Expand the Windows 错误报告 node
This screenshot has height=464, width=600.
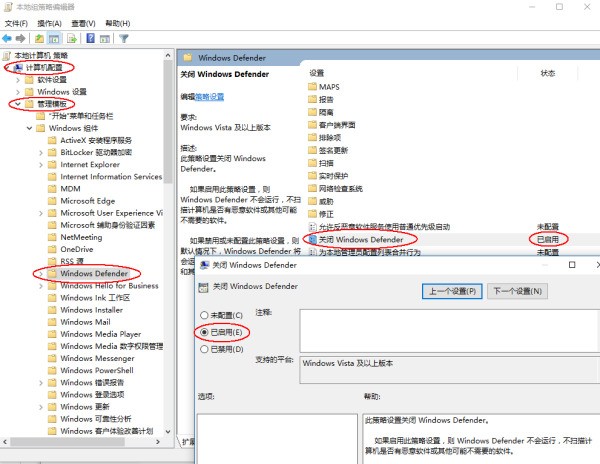(41, 383)
